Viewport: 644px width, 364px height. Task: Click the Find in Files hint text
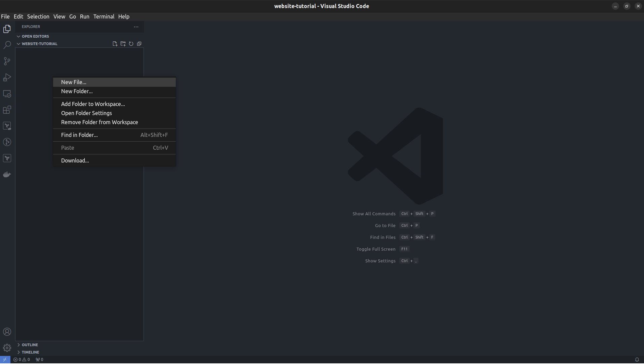tap(383, 238)
